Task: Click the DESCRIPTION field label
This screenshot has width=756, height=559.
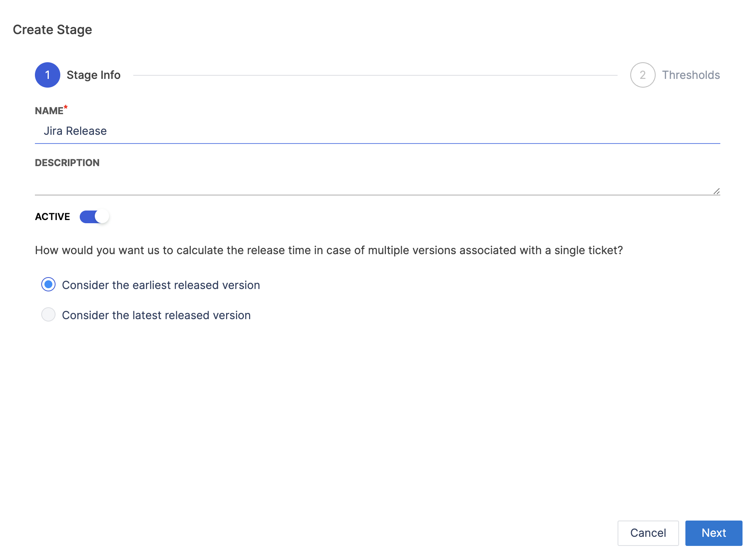Action: point(67,163)
